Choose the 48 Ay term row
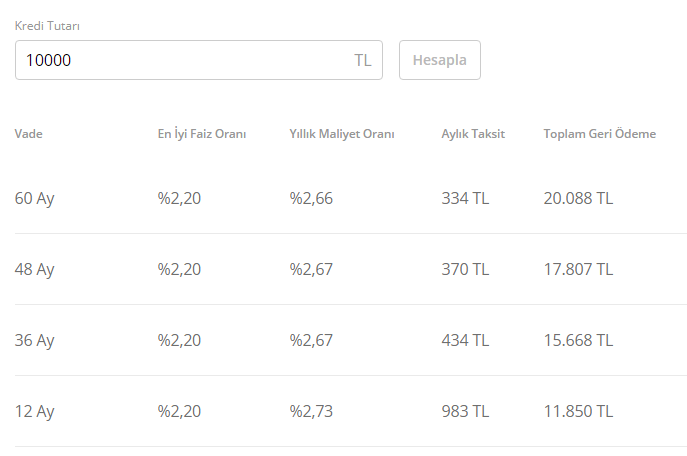 coord(34,269)
